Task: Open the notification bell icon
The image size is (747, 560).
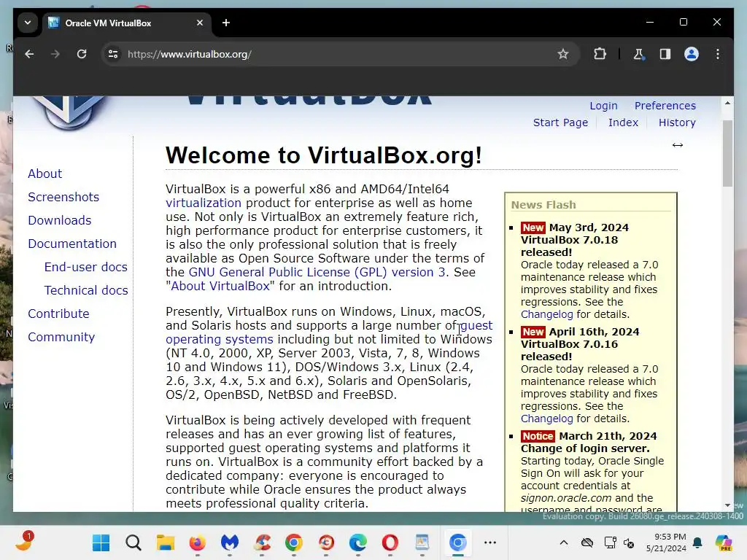Action: [x=697, y=542]
